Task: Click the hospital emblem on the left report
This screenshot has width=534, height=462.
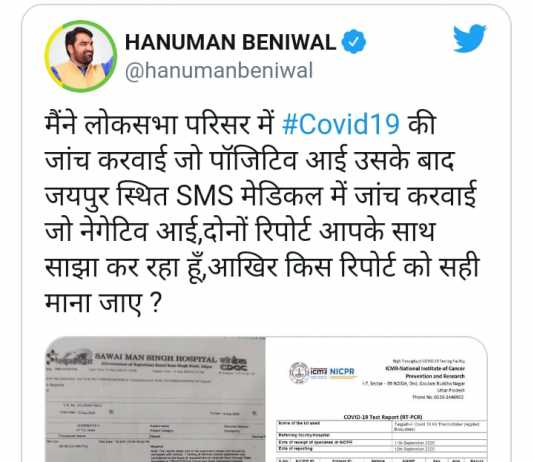Action: point(68,358)
